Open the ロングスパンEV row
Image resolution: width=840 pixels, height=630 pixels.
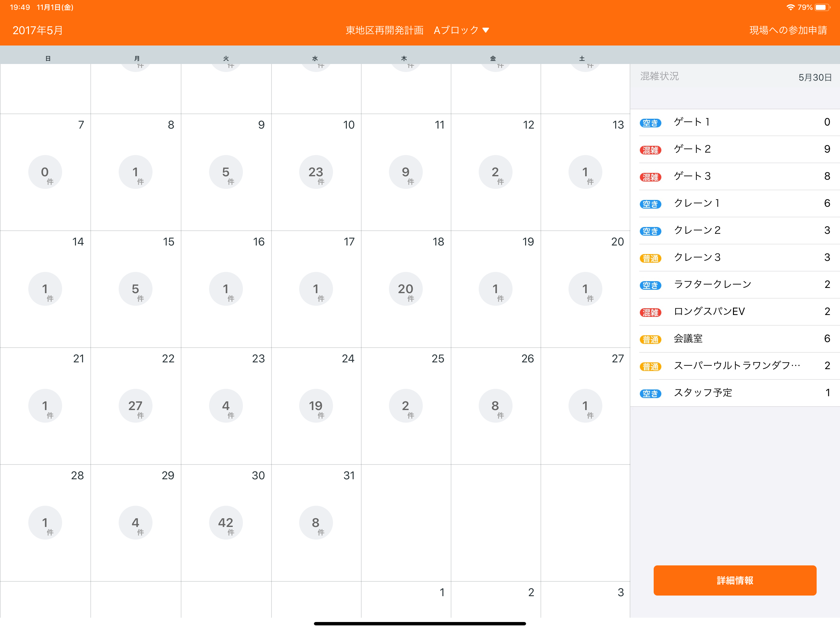(x=735, y=312)
